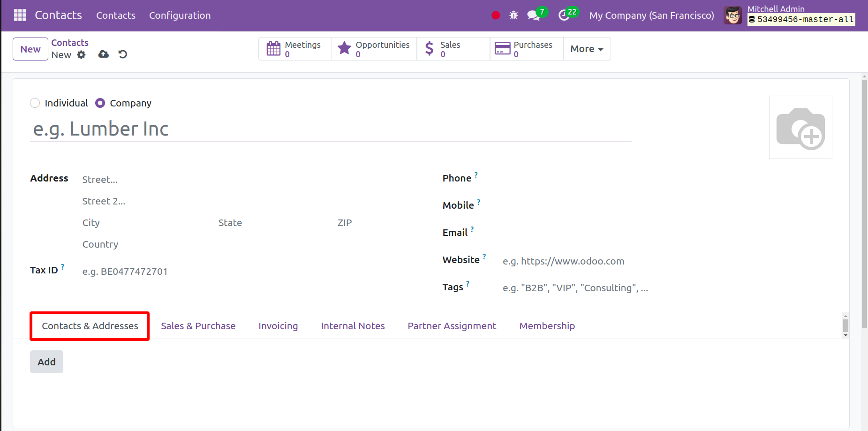Show help tooltip for Tax ID field

[62, 266]
